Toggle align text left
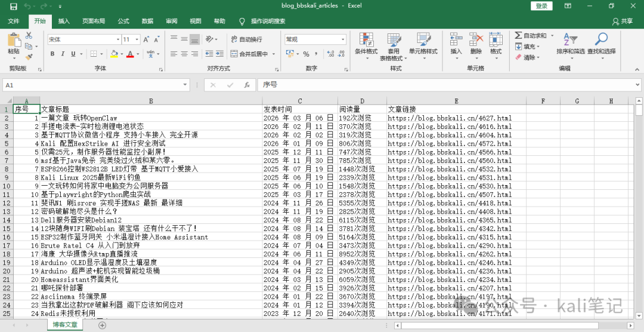644x332 pixels. [x=174, y=54]
